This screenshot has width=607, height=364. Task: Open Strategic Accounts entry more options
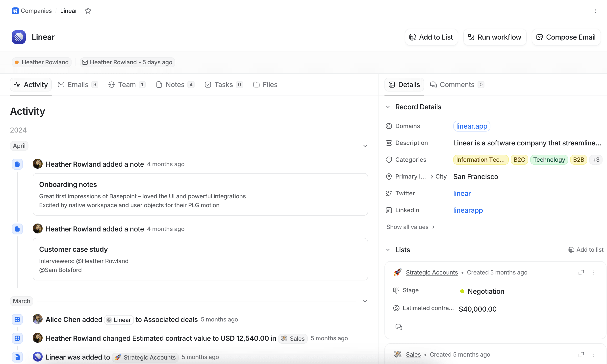(593, 273)
